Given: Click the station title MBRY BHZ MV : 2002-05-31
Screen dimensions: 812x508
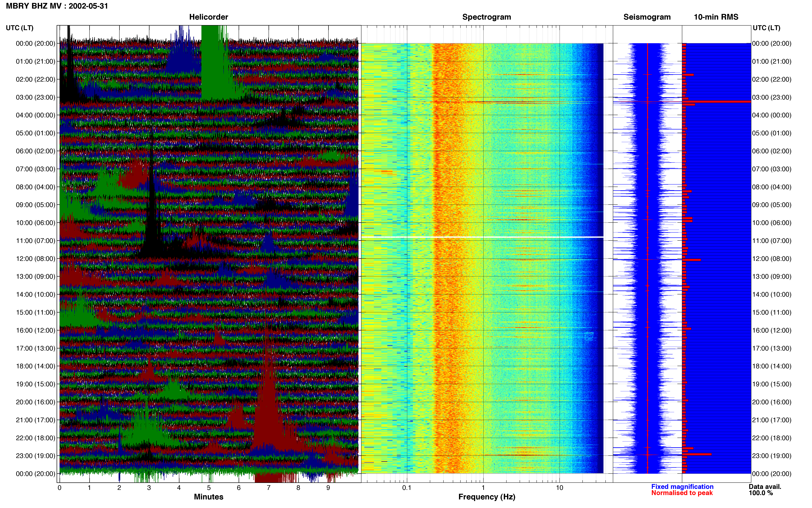Looking at the screenshot, I should point(57,6).
